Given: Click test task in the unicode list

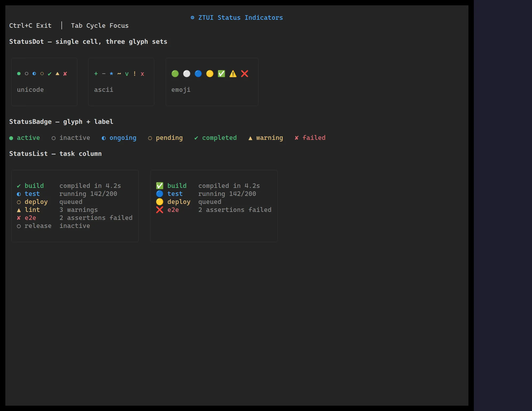Looking at the screenshot, I should 32,194.
